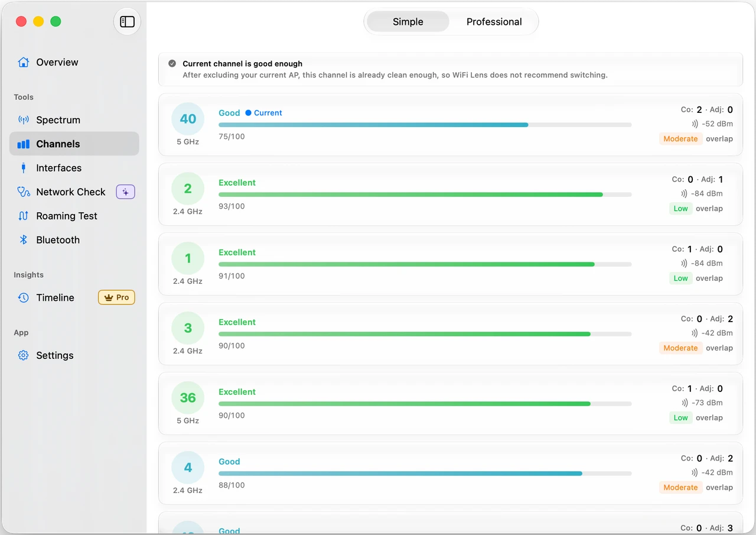Click the Channels bar chart icon
The image size is (756, 535).
pyautogui.click(x=24, y=144)
